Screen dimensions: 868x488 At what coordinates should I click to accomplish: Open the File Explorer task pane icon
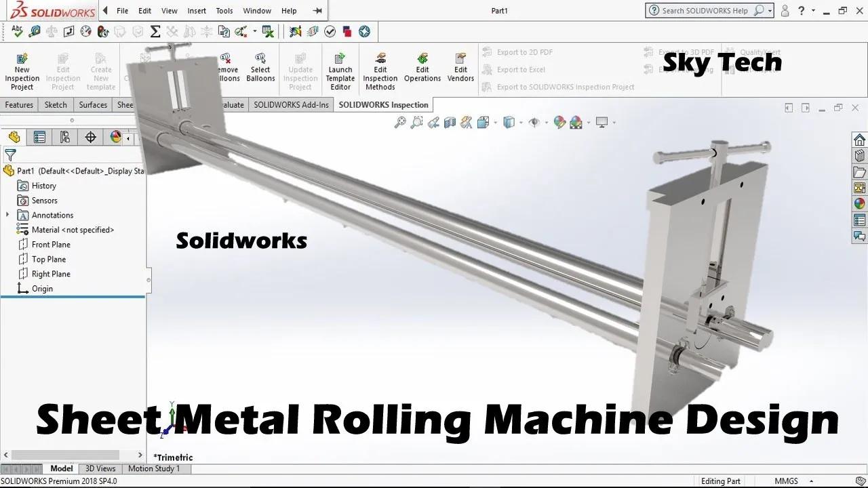[x=859, y=172]
